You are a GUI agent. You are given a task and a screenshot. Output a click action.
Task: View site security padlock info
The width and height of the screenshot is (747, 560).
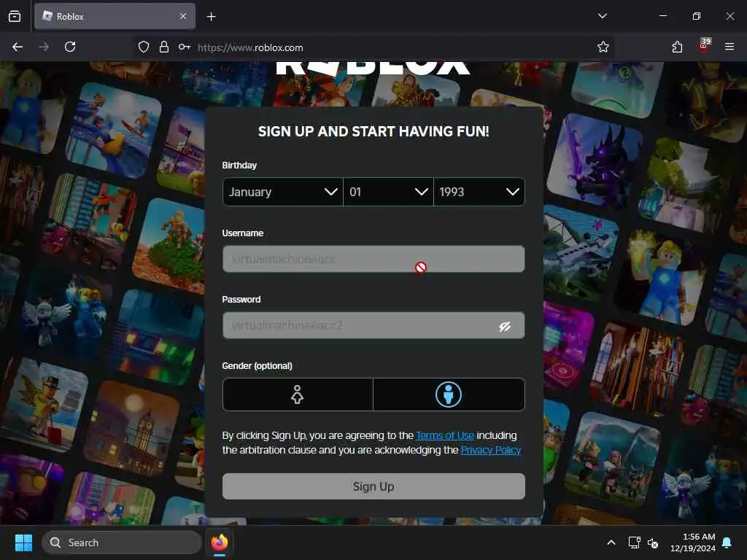pos(164,47)
